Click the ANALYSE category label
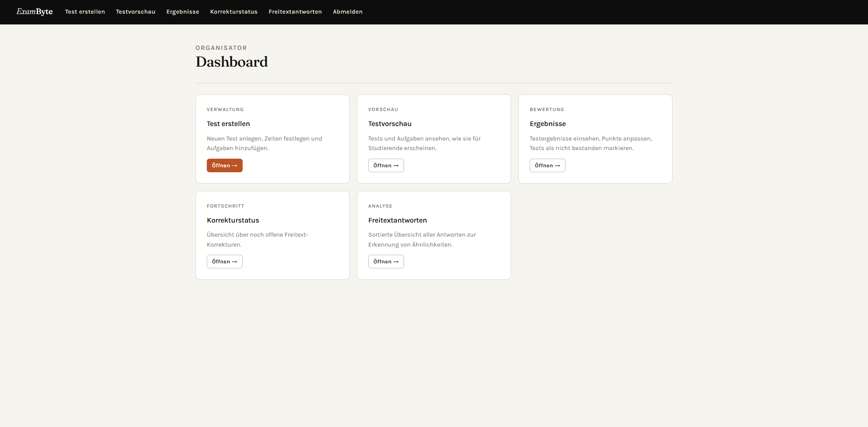 (x=380, y=206)
